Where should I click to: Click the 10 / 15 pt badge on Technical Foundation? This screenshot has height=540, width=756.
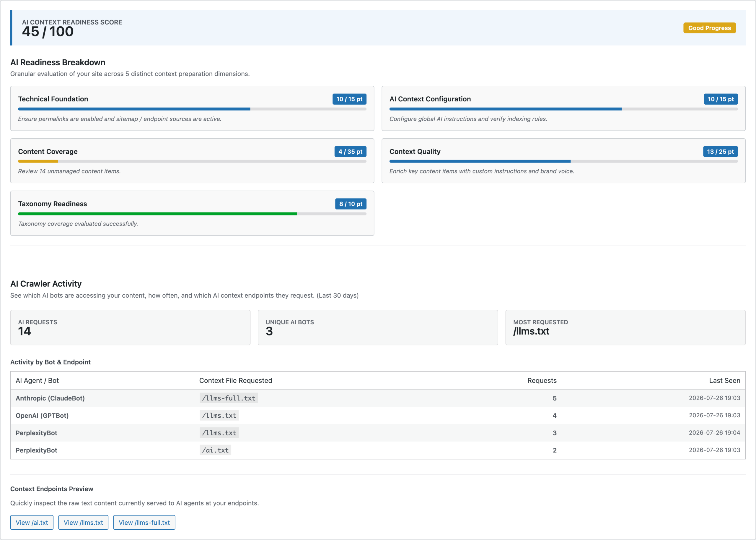[x=349, y=99]
